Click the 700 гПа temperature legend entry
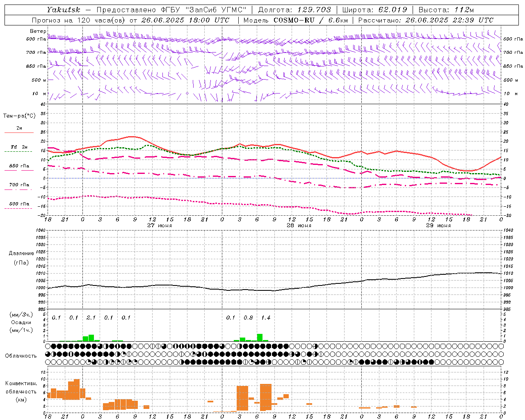 19,185
